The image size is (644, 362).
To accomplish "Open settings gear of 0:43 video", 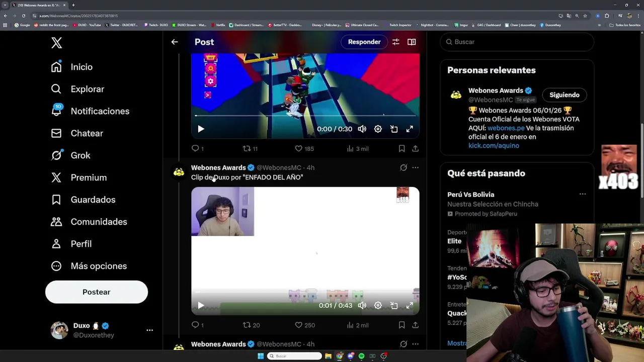I will click(x=378, y=306).
